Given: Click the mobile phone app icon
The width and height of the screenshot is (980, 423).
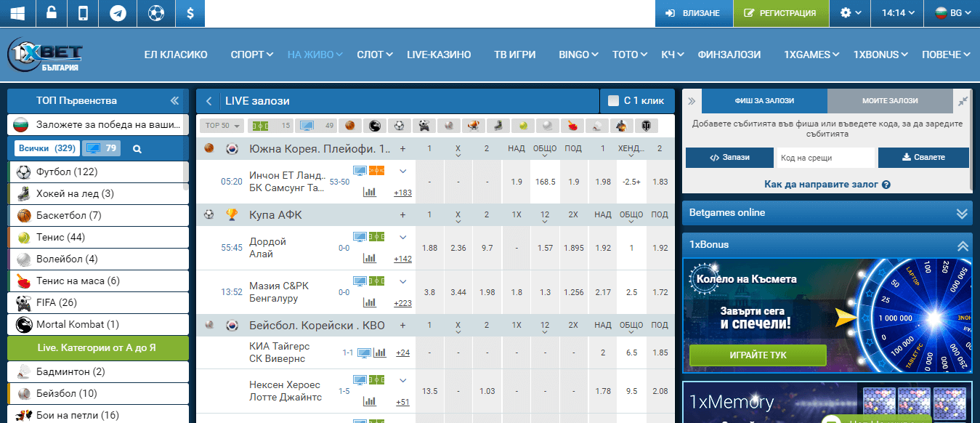Looking at the screenshot, I should (84, 13).
